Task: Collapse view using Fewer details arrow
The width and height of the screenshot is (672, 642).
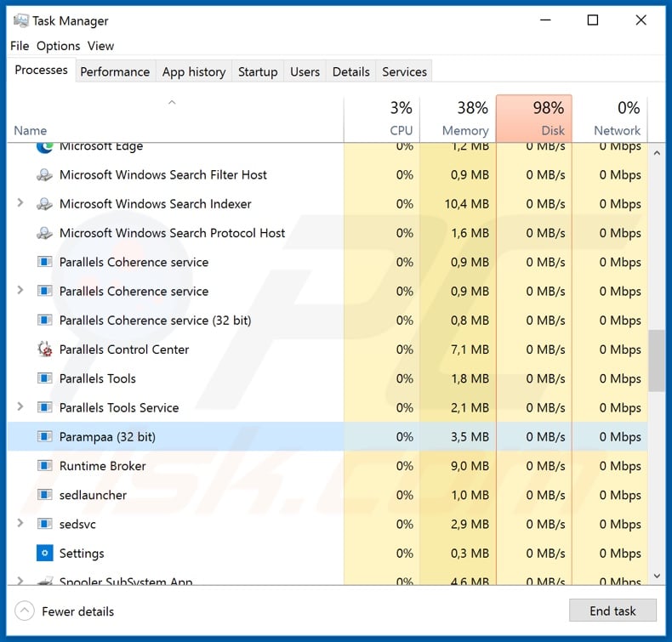Action: coord(25,611)
